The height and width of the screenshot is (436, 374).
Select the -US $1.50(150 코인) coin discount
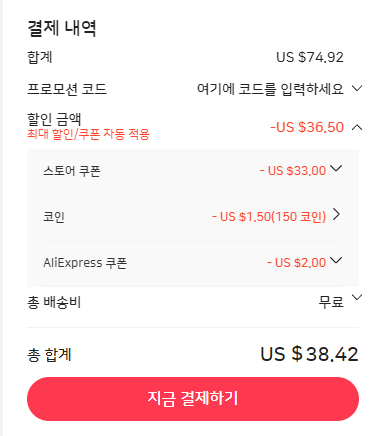(x=269, y=217)
